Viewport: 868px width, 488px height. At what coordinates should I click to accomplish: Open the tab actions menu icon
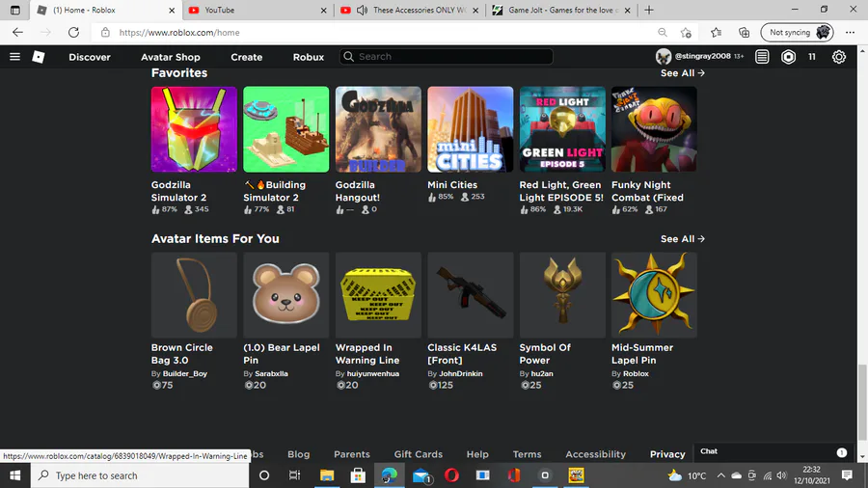click(14, 10)
